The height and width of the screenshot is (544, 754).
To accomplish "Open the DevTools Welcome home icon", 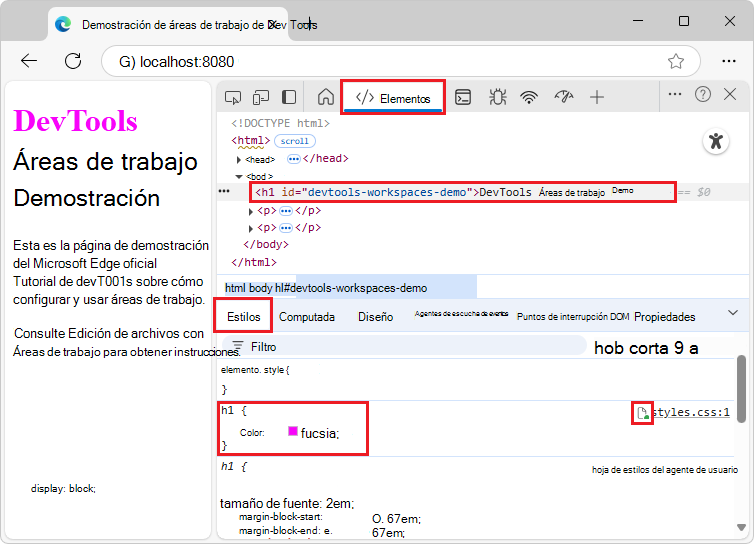I will pyautogui.click(x=326, y=97).
